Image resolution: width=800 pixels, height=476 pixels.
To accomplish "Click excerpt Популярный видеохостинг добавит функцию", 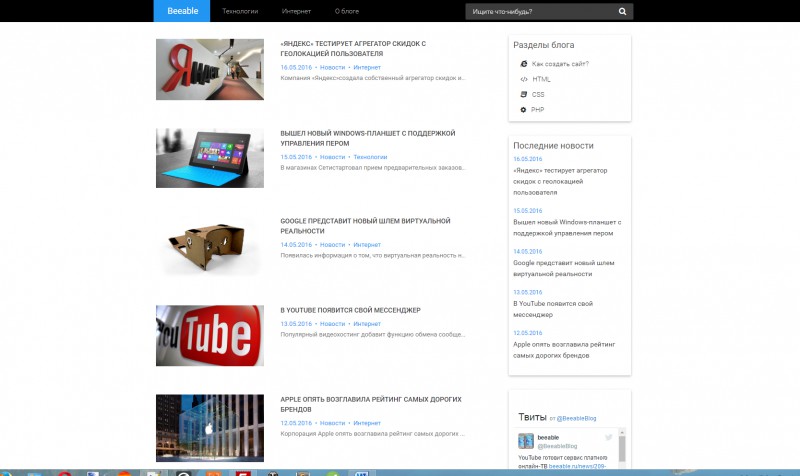I will pos(372,335).
